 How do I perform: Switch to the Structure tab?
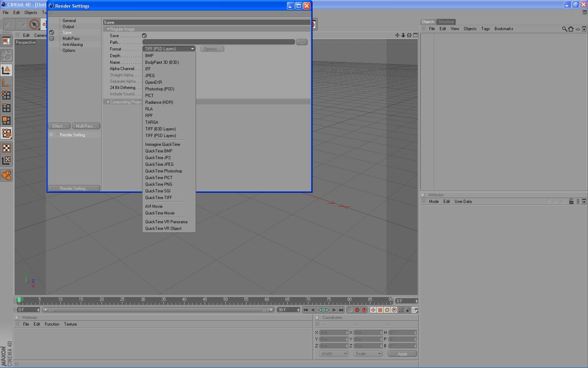(446, 22)
